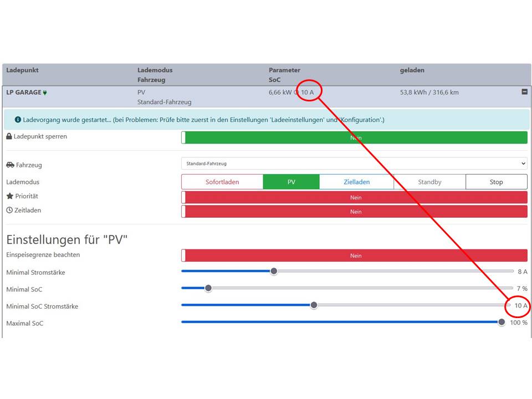Toggle the Ladepunkt sperren switch
The image size is (532, 399).
354,138
